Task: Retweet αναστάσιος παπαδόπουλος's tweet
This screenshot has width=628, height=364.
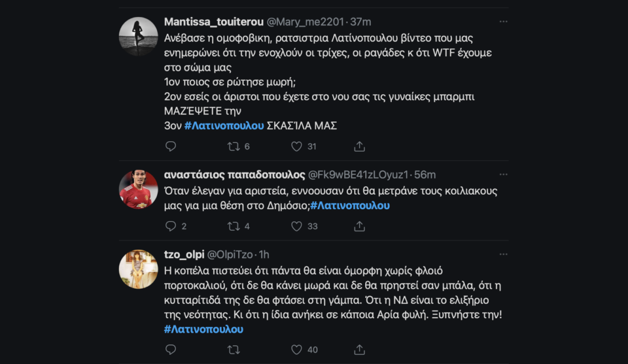Action: point(234,226)
